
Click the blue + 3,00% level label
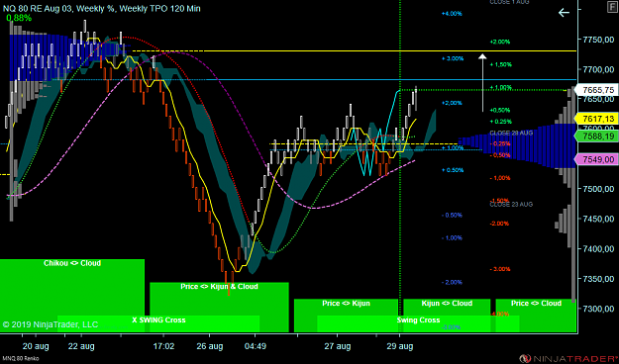453,58
